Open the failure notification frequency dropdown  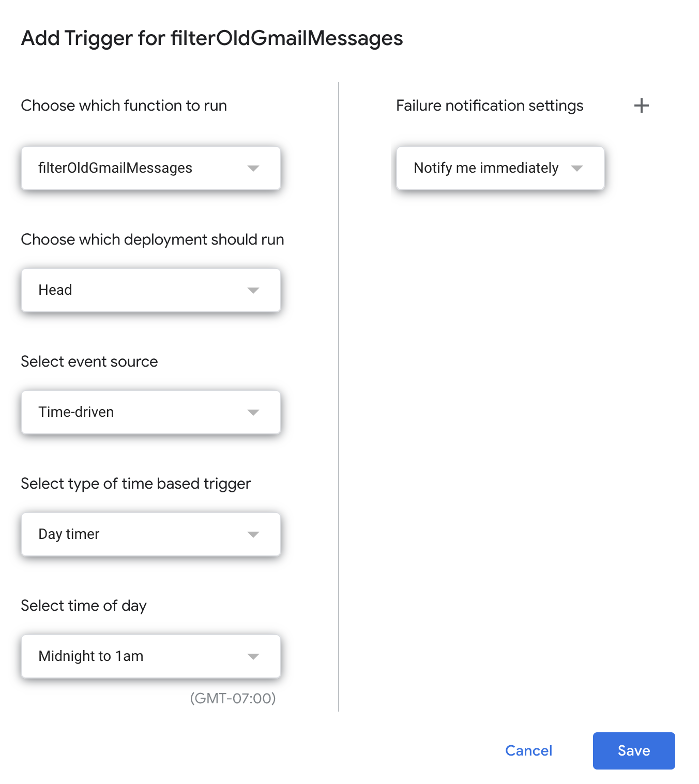pyautogui.click(x=499, y=168)
